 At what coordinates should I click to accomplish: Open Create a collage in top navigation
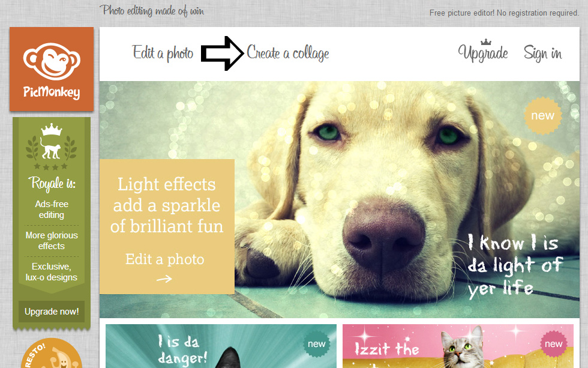click(x=288, y=53)
